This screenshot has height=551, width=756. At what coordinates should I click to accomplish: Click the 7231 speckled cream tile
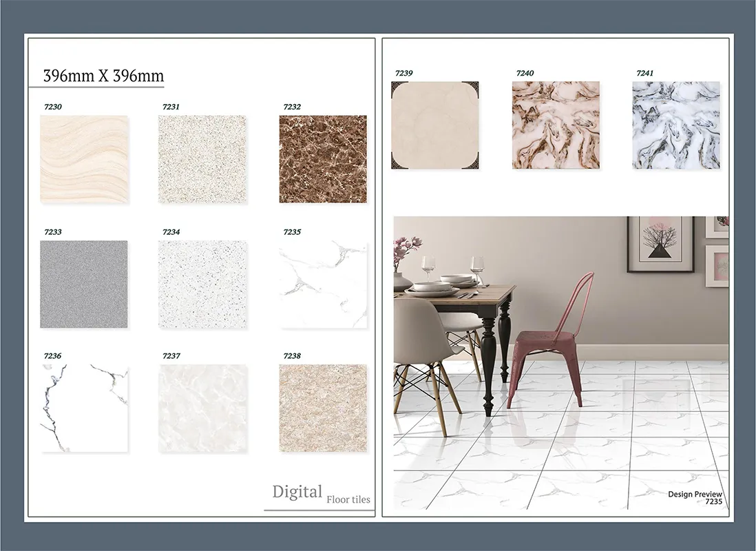point(202,159)
